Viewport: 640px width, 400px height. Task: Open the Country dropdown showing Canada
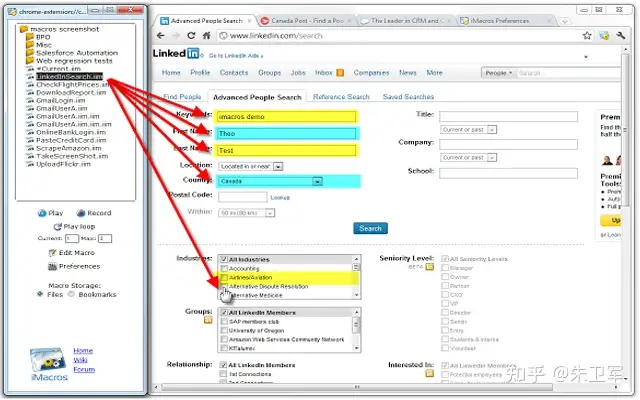(x=270, y=181)
